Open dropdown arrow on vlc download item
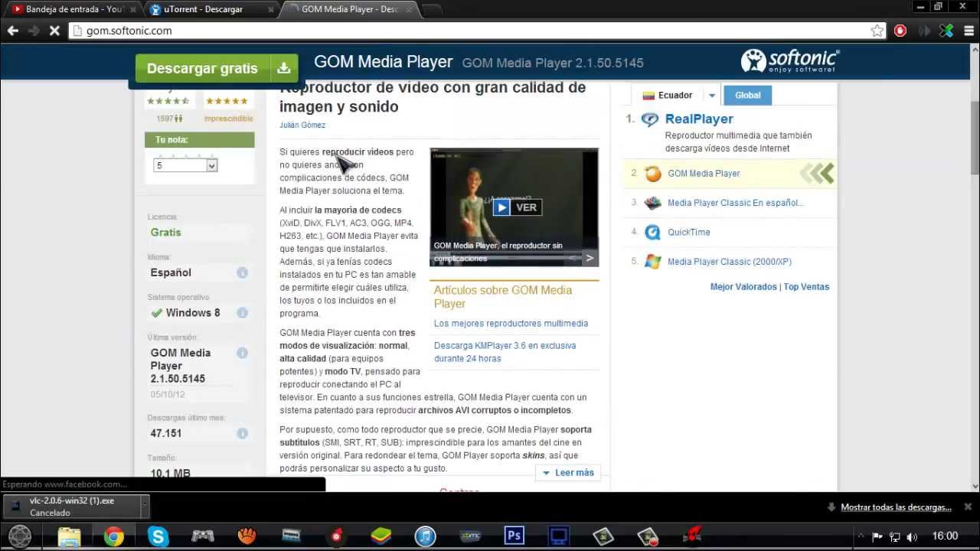 [144, 506]
